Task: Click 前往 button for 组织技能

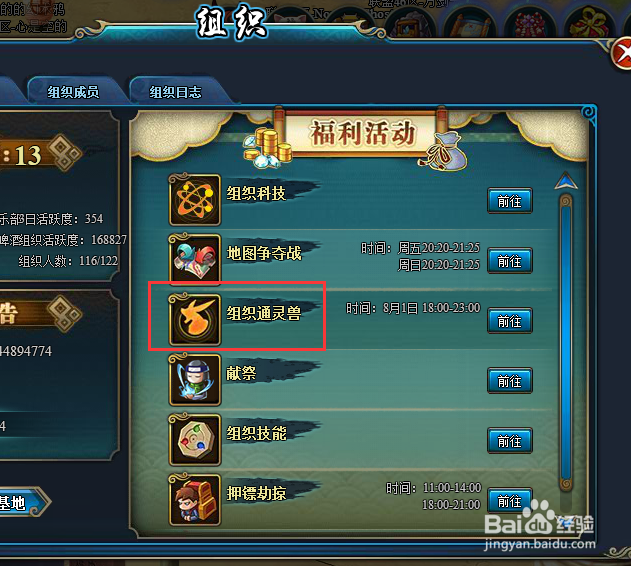Action: point(509,441)
